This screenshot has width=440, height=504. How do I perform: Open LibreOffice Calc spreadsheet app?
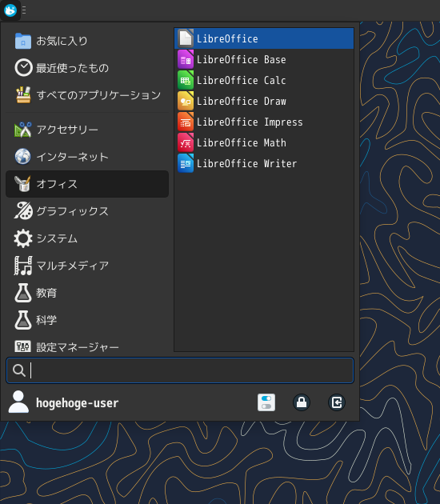[264, 80]
